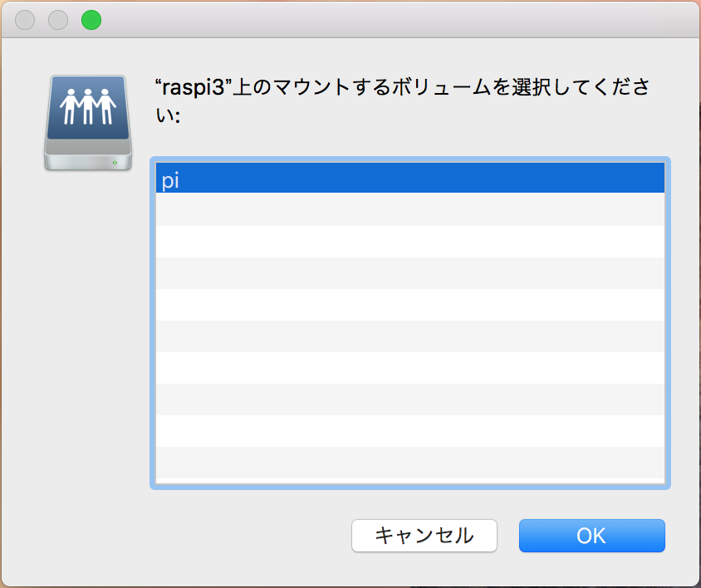Click the green zoom window button
Screen dimensions: 701x588
coord(91,20)
